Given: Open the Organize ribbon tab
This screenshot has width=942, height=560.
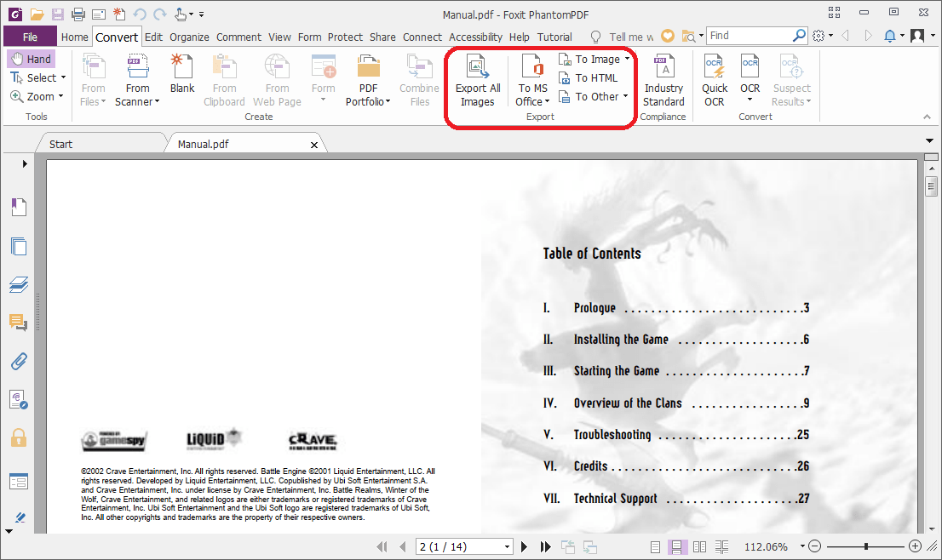Looking at the screenshot, I should tap(189, 37).
